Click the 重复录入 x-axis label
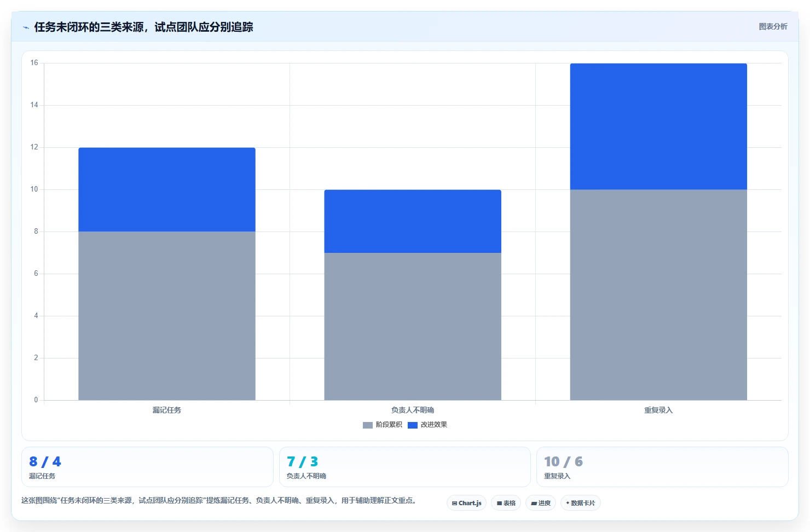The height and width of the screenshot is (532, 810). tap(658, 410)
